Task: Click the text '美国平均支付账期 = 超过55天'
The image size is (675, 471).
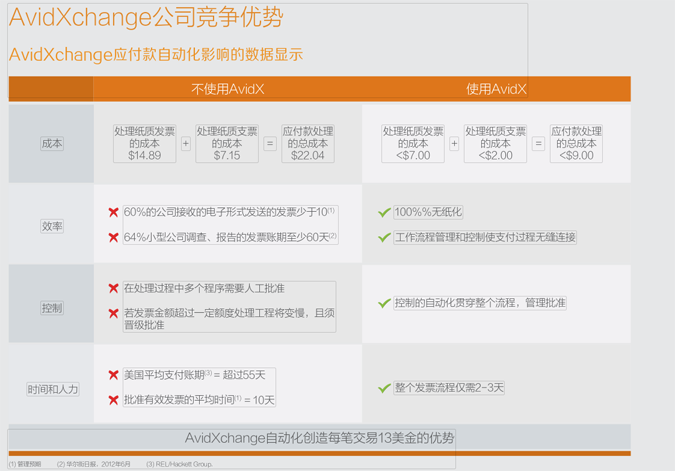Action: click(195, 375)
